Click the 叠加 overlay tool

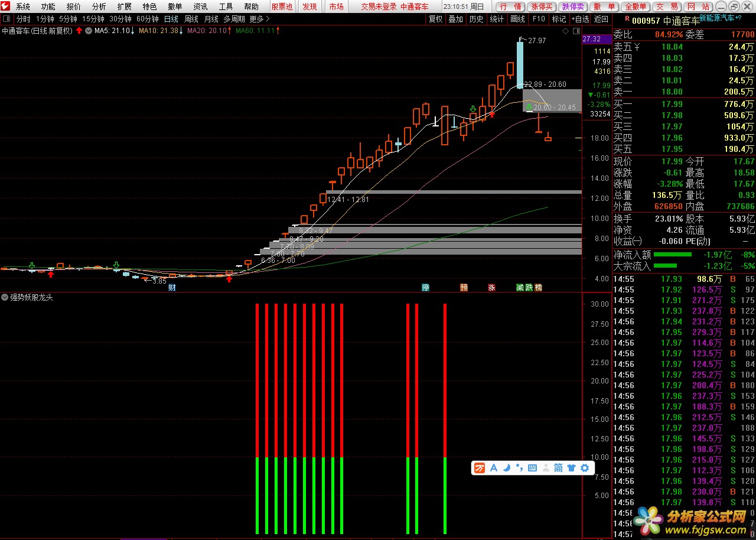(455, 19)
